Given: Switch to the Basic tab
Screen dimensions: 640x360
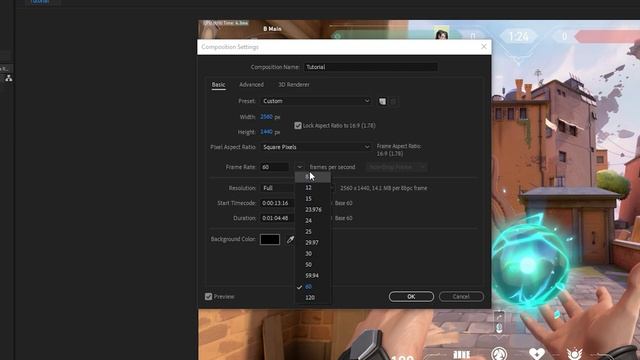Looking at the screenshot, I should [218, 84].
